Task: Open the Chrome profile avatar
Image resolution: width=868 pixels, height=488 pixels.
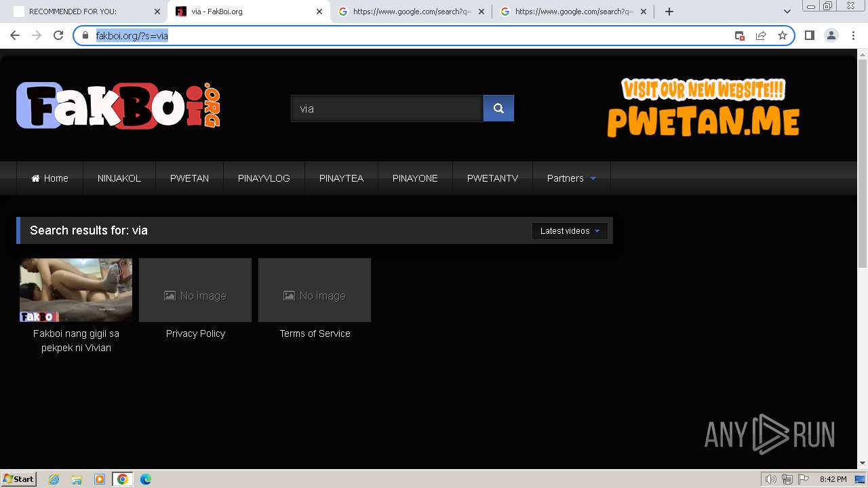Action: click(x=831, y=35)
